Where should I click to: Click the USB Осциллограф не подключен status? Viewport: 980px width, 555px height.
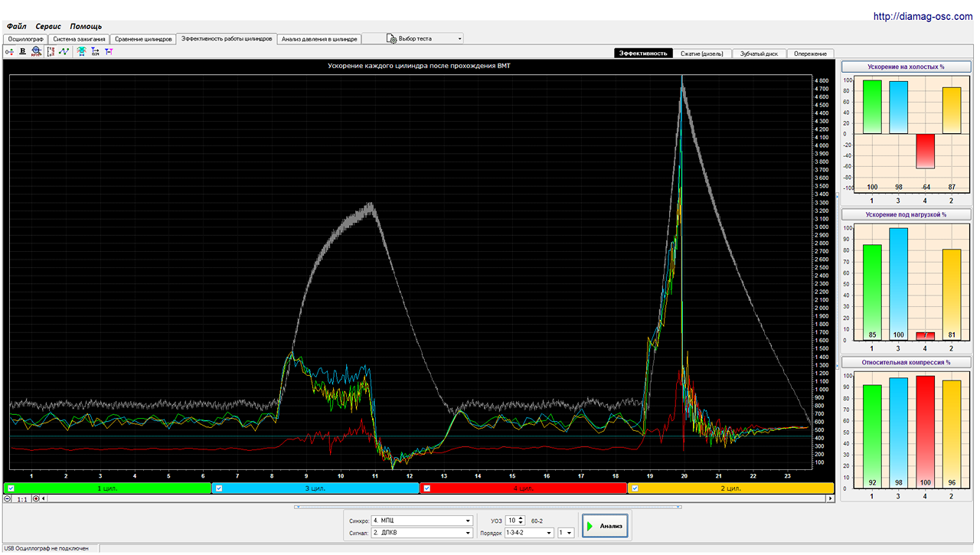click(x=46, y=548)
